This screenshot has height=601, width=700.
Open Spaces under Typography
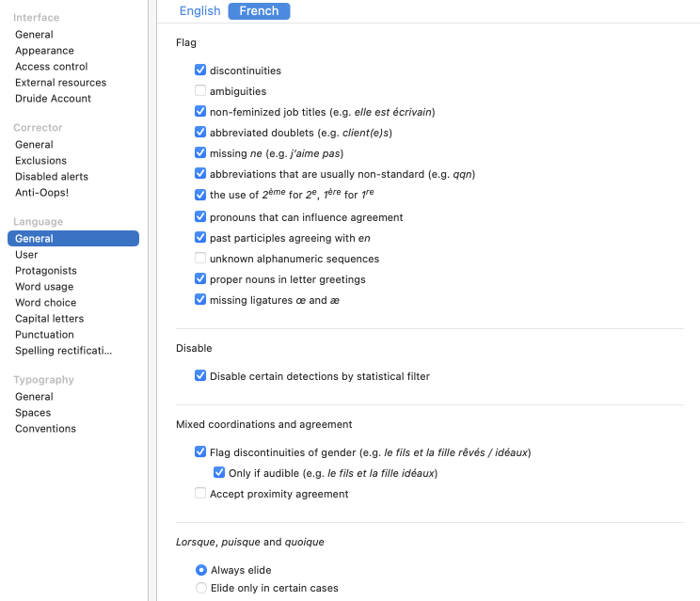[33, 413]
